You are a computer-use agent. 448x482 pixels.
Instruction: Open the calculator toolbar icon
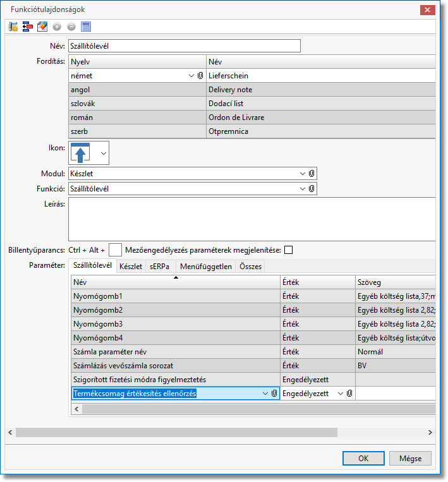tap(86, 27)
